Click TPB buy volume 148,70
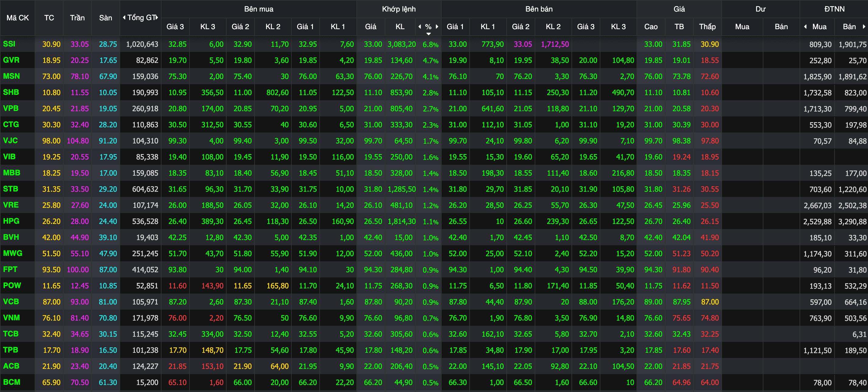This screenshot has width=868, height=392. [212, 350]
